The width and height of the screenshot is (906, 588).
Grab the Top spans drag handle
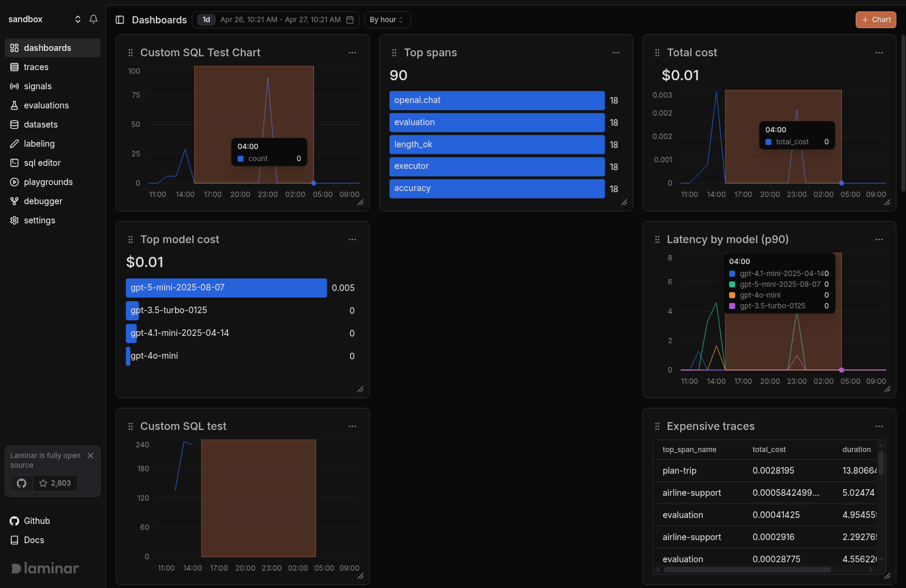click(394, 53)
